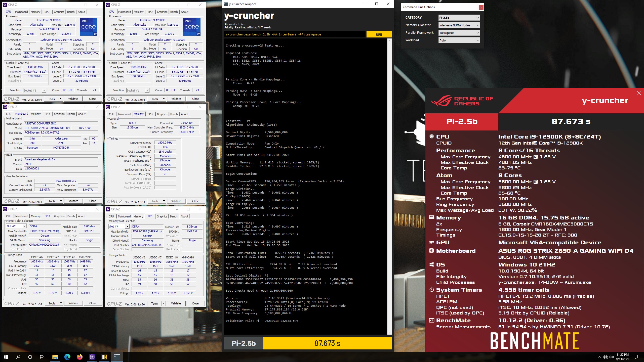Image resolution: width=644 pixels, height=362 pixels.
Task: Click the y-cruncher command line field
Action: coord(295,34)
